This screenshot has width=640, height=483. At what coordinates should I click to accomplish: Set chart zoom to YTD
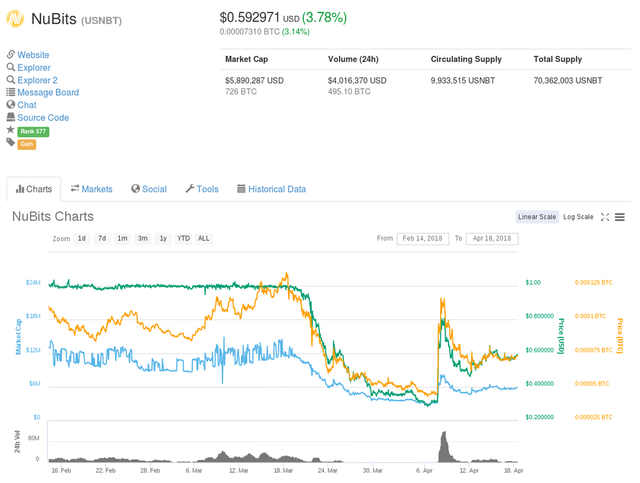tap(183, 238)
